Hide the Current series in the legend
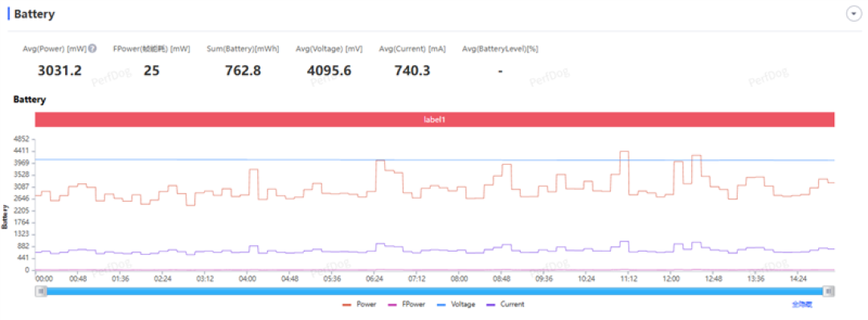Viewport: 868px width, 320px height. pyautogui.click(x=505, y=304)
